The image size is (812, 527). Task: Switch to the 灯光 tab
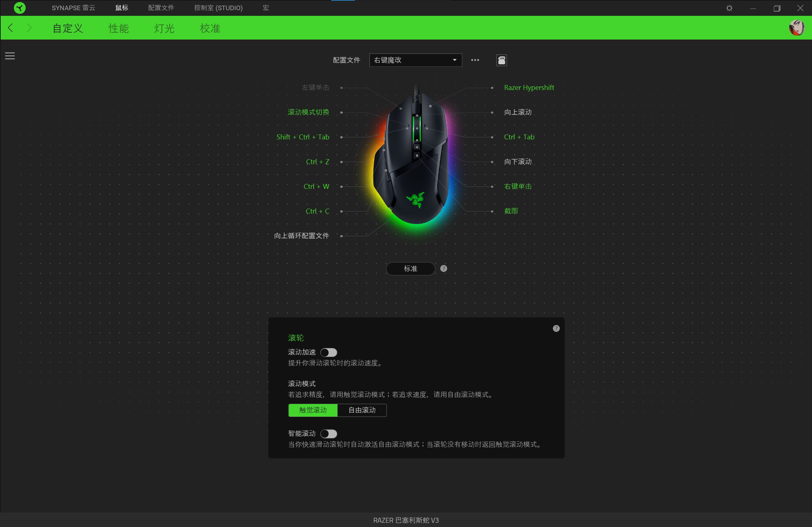164,28
